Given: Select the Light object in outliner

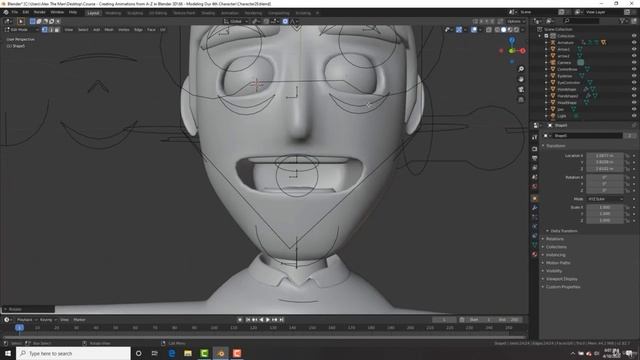Looking at the screenshot, I should [x=562, y=116].
